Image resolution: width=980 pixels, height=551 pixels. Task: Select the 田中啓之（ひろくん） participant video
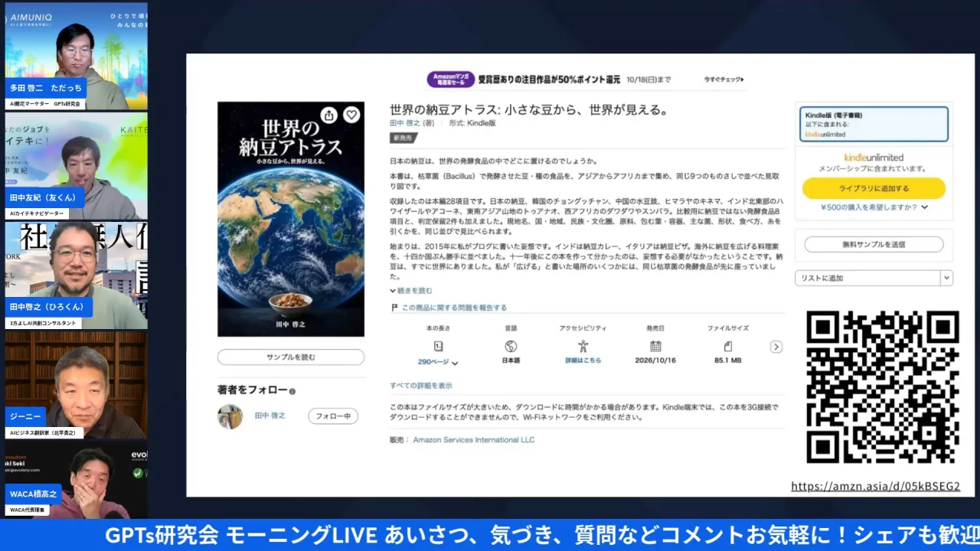point(76,275)
